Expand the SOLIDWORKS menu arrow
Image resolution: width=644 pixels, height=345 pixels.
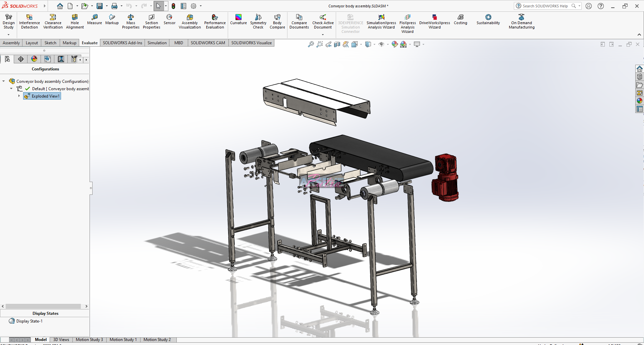pyautogui.click(x=45, y=6)
